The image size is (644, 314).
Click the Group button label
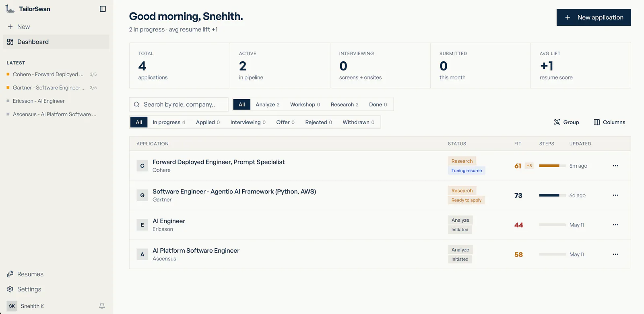coord(571,122)
